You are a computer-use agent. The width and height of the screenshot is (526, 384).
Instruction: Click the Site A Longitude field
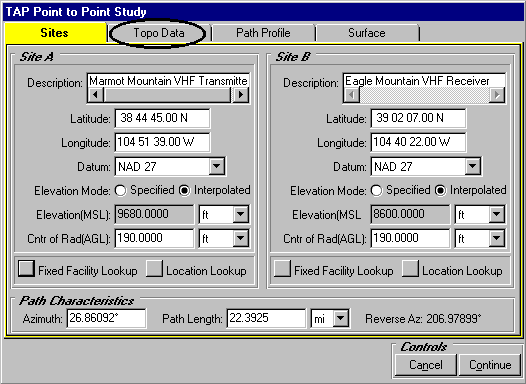162,142
